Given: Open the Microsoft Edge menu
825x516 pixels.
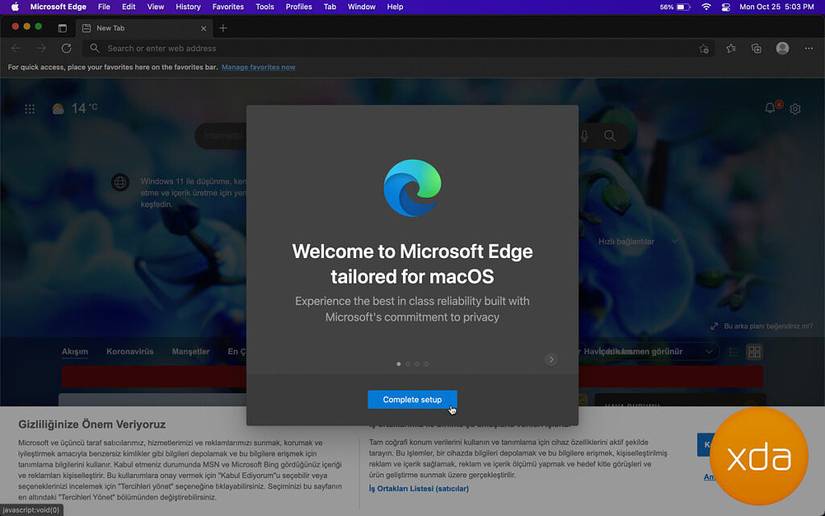Looking at the screenshot, I should (58, 7).
